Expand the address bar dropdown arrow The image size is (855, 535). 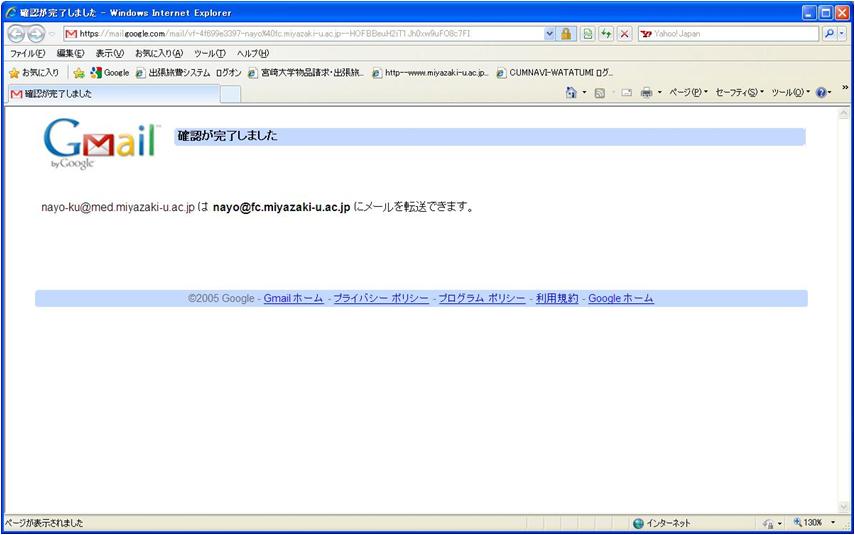coord(549,33)
